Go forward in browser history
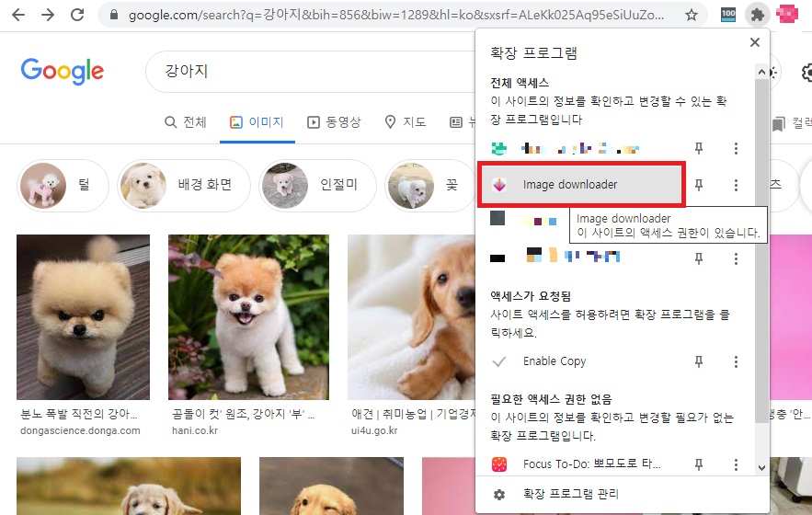This screenshot has width=812, height=515. [48, 15]
